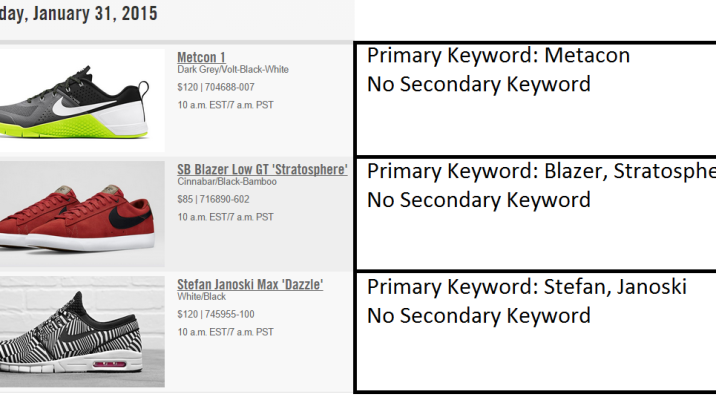Open the Stefan Janoski Max 'Dazzle' link
Image resolution: width=716 pixels, height=400 pixels.
point(250,285)
